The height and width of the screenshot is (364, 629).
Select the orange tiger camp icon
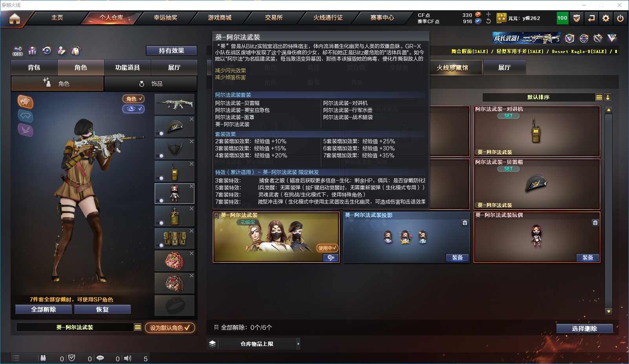tap(26, 102)
